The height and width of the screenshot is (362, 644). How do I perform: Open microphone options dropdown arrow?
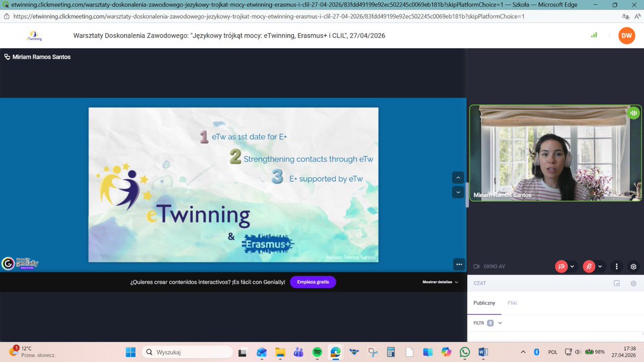600,267
